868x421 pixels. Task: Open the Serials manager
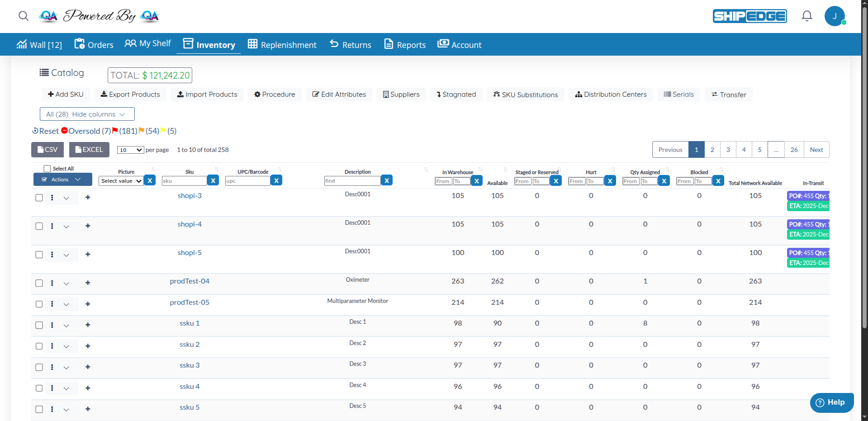678,94
